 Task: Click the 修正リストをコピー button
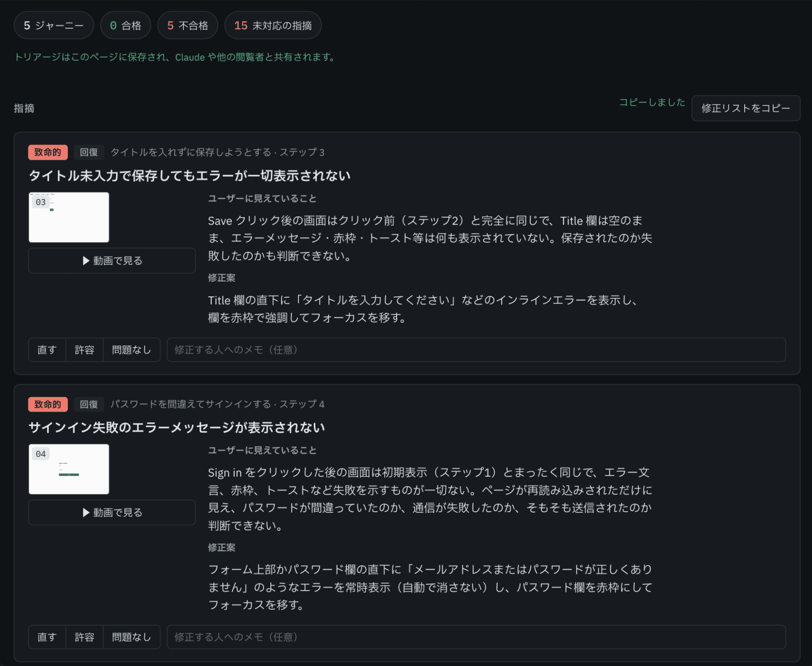tap(745, 108)
